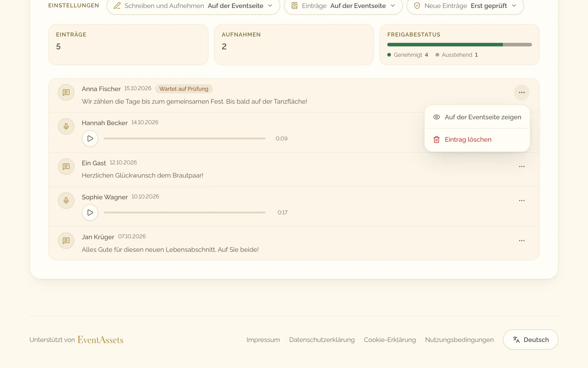Open the Nutzungsbedingungen link
Screen dimensions: 588x368
[x=459, y=340]
